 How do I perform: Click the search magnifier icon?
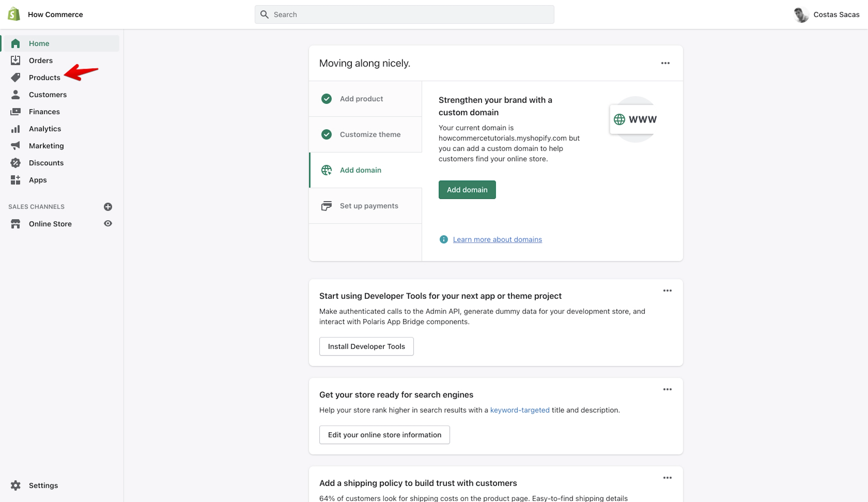(x=264, y=14)
